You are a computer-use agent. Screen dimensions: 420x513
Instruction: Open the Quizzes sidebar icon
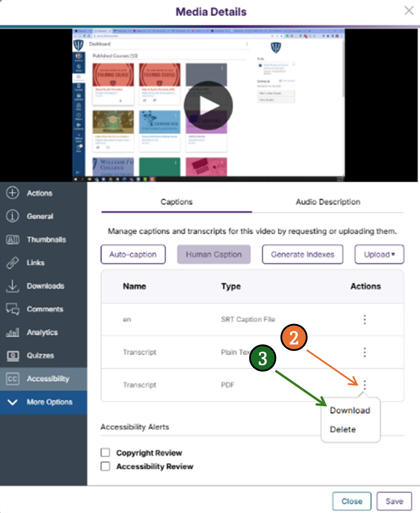[x=12, y=355]
